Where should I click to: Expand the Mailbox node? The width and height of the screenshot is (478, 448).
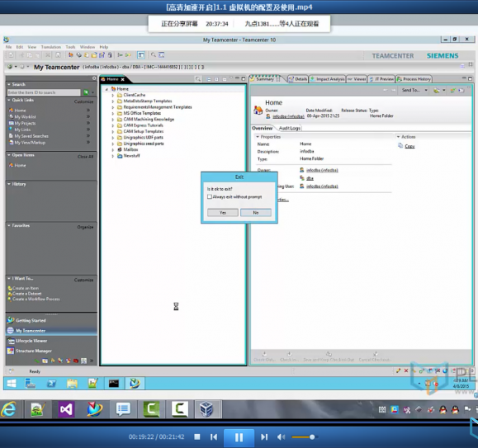click(x=113, y=150)
